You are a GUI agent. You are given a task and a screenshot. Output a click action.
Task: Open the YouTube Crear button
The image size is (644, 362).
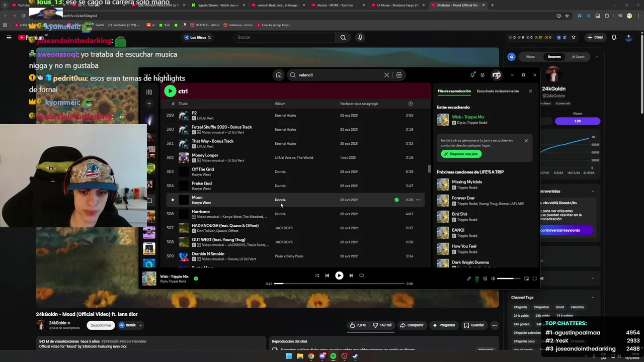[x=595, y=37]
